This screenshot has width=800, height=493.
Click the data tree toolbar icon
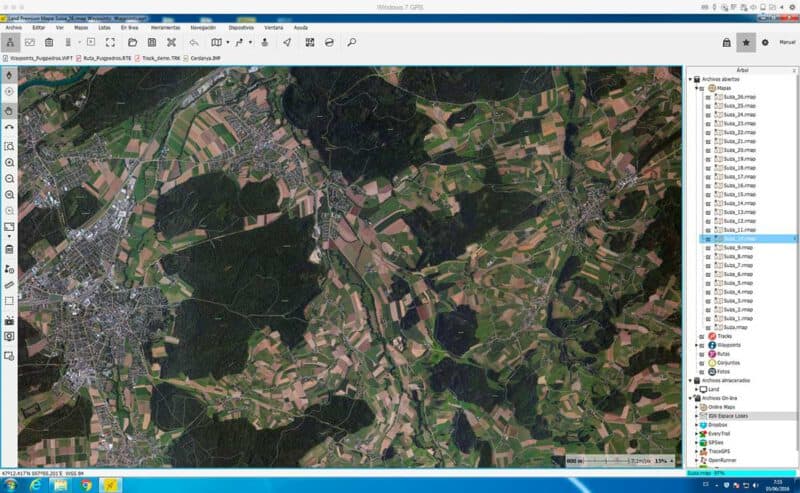tap(10, 42)
